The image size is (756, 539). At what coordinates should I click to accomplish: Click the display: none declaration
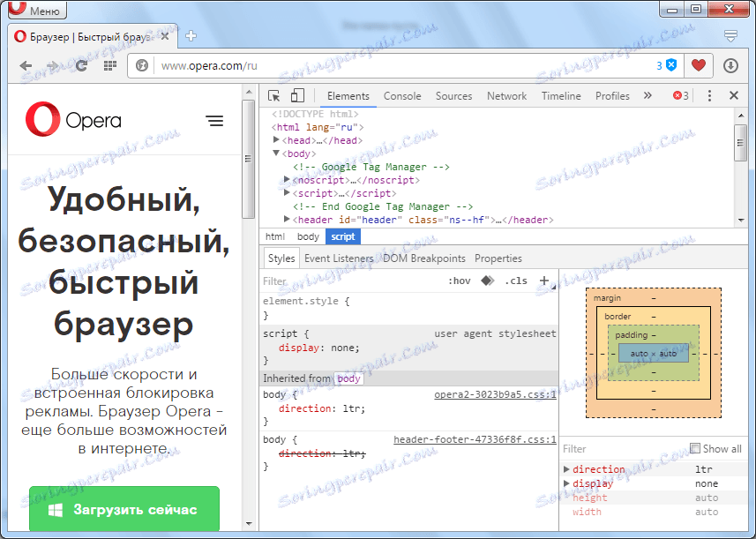click(x=318, y=348)
